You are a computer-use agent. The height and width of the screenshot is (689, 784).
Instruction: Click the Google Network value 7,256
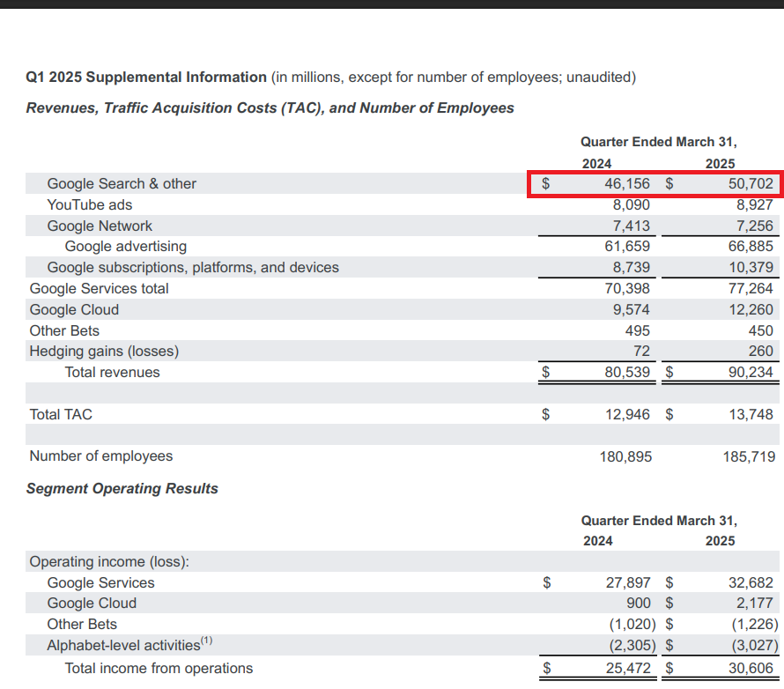(755, 226)
